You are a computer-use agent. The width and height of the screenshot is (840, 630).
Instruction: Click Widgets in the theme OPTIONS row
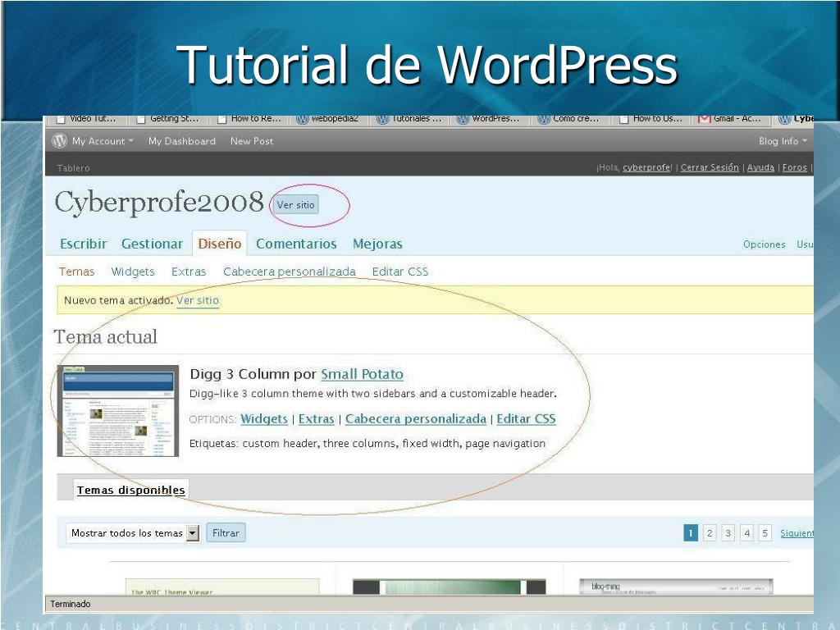[x=264, y=419]
